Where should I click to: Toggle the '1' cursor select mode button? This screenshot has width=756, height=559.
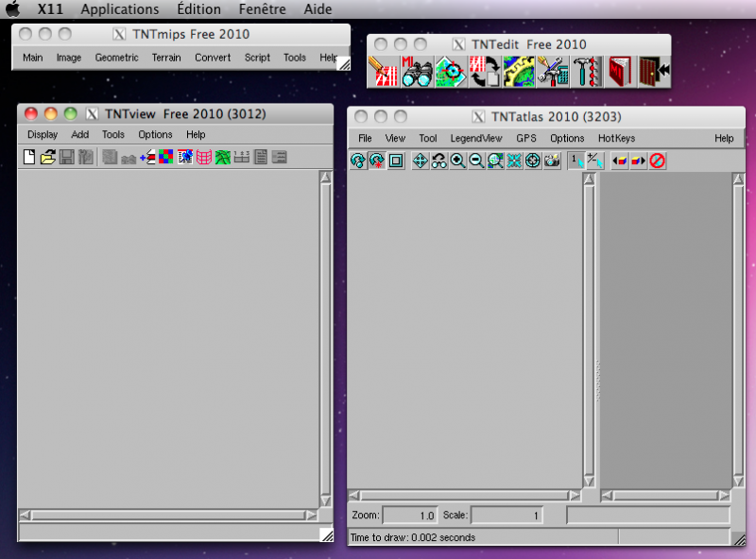coord(576,161)
